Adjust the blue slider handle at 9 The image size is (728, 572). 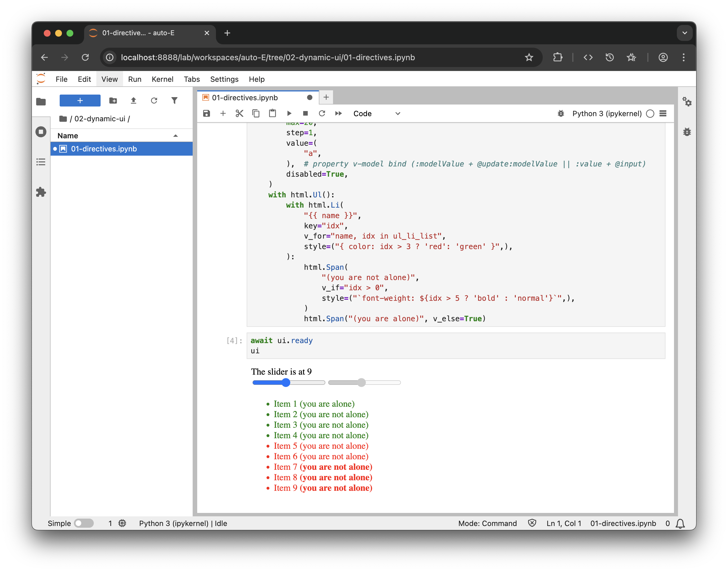(x=286, y=383)
